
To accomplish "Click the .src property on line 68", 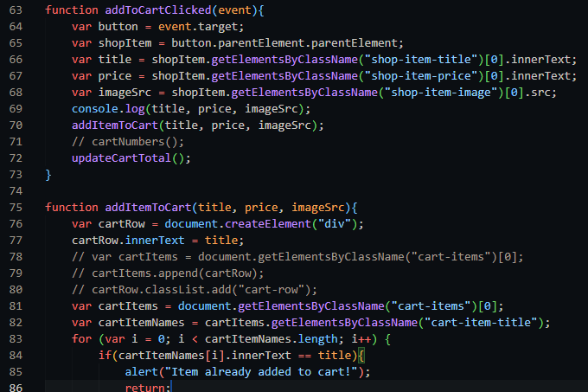I will [x=537, y=93].
